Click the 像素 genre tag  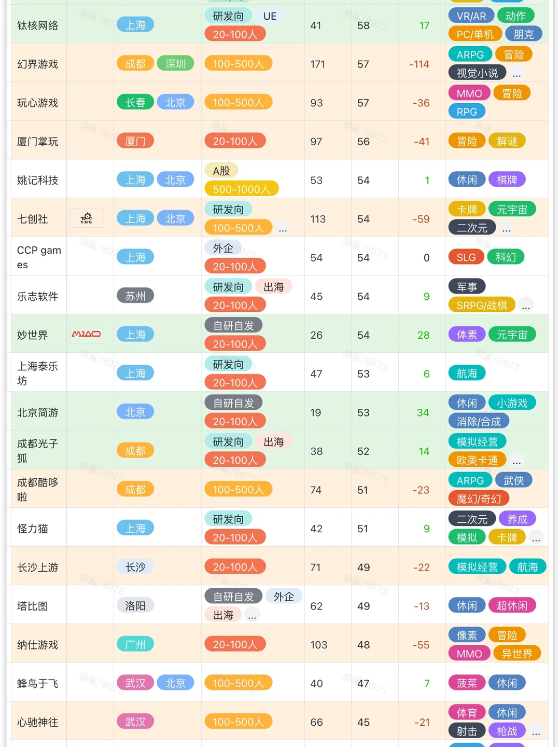coord(467,635)
